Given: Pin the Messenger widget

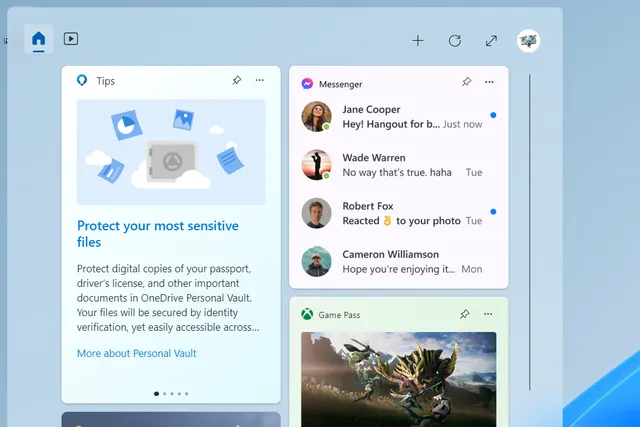Looking at the screenshot, I should point(466,83).
